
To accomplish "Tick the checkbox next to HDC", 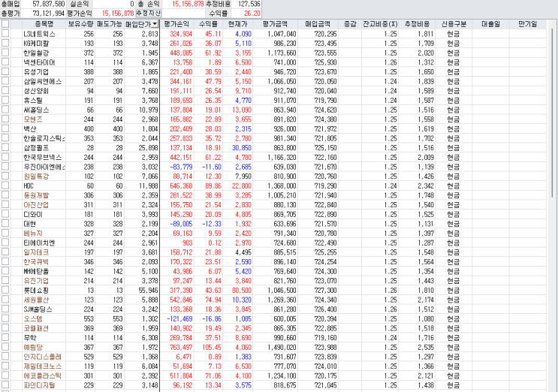I will tap(5, 185).
